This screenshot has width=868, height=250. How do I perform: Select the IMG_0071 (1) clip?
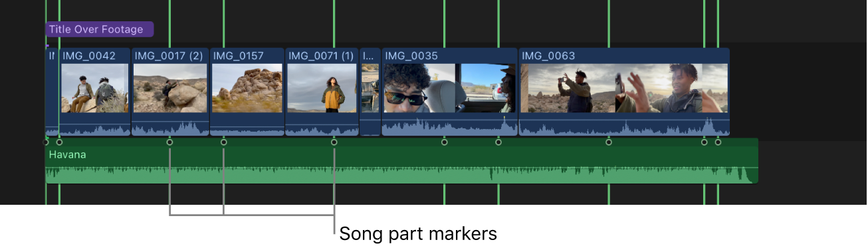pyautogui.click(x=322, y=92)
